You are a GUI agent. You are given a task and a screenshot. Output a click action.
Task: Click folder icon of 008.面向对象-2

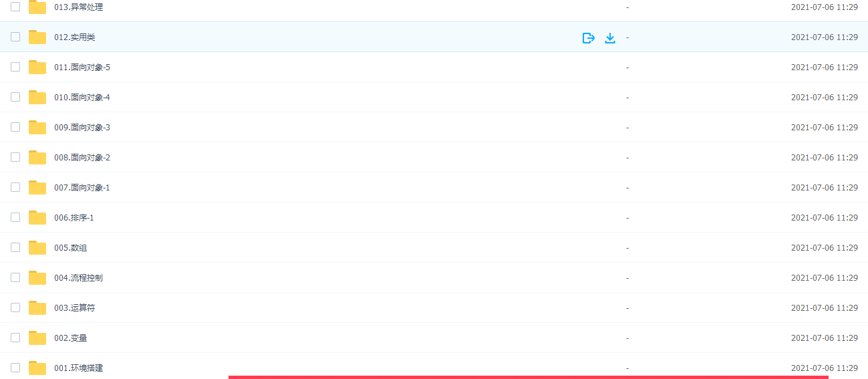click(x=37, y=158)
